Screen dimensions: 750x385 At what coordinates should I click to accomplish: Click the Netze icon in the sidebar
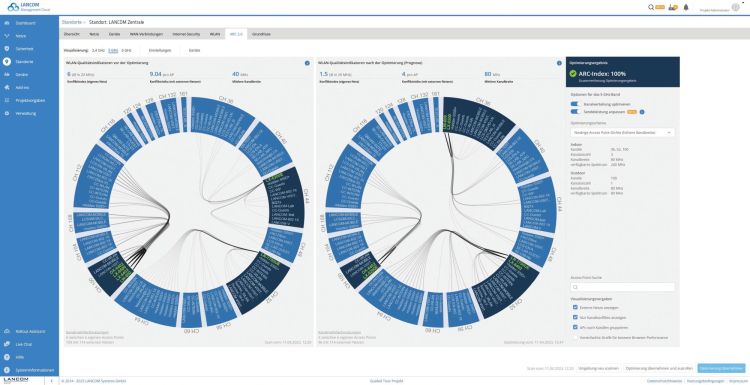tap(7, 36)
